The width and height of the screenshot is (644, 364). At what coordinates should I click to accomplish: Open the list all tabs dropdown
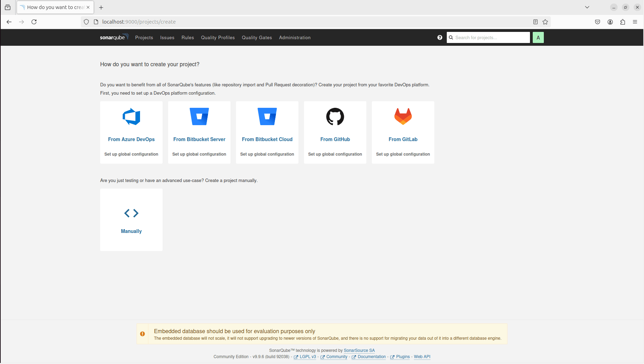pyautogui.click(x=587, y=7)
